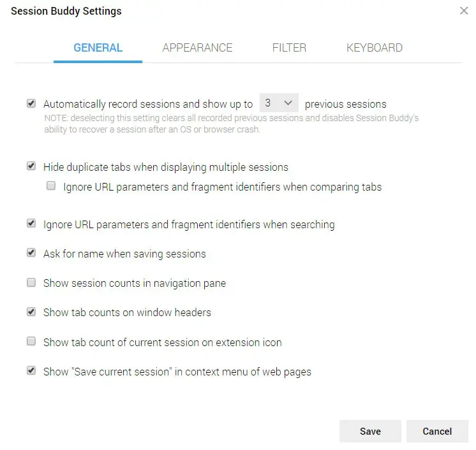The height and width of the screenshot is (450, 476).
Task: Disable Hide duplicate tabs checkbox
Action: [31, 166]
